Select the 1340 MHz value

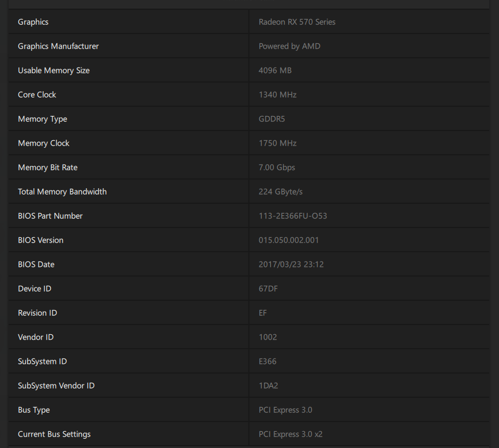277,95
